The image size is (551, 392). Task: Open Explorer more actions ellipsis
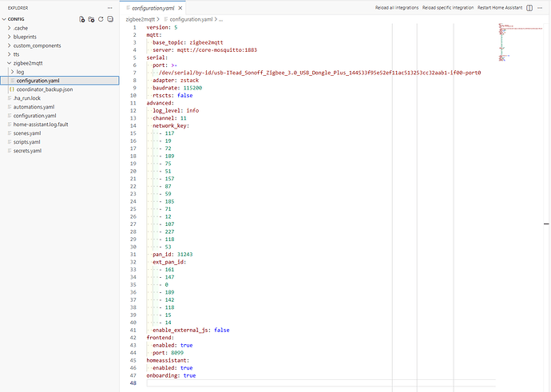coord(110,8)
